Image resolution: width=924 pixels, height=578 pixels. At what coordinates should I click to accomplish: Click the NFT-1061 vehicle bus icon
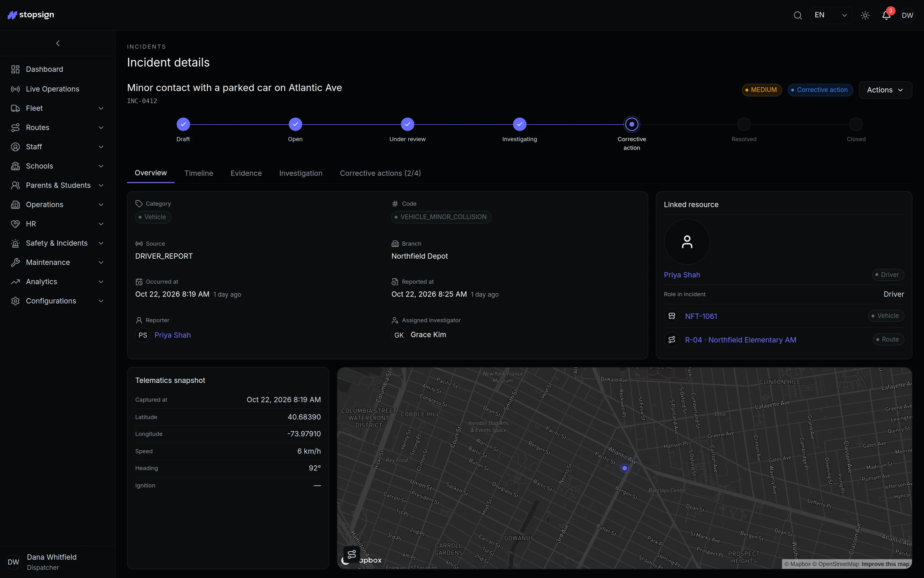tap(672, 316)
